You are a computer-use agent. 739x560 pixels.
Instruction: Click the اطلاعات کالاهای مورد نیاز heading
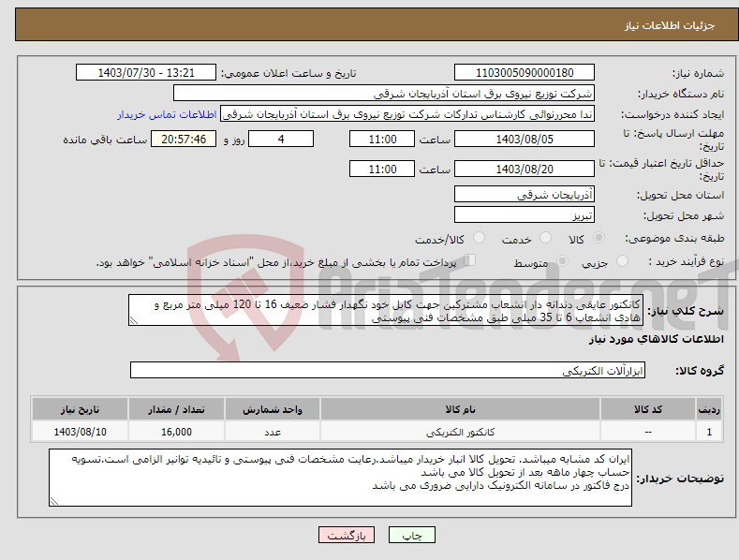point(656,339)
